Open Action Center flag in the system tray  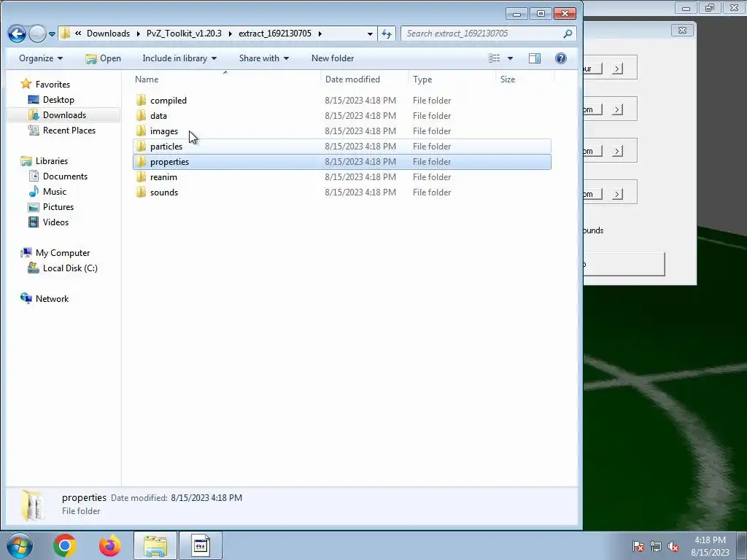[x=638, y=546]
